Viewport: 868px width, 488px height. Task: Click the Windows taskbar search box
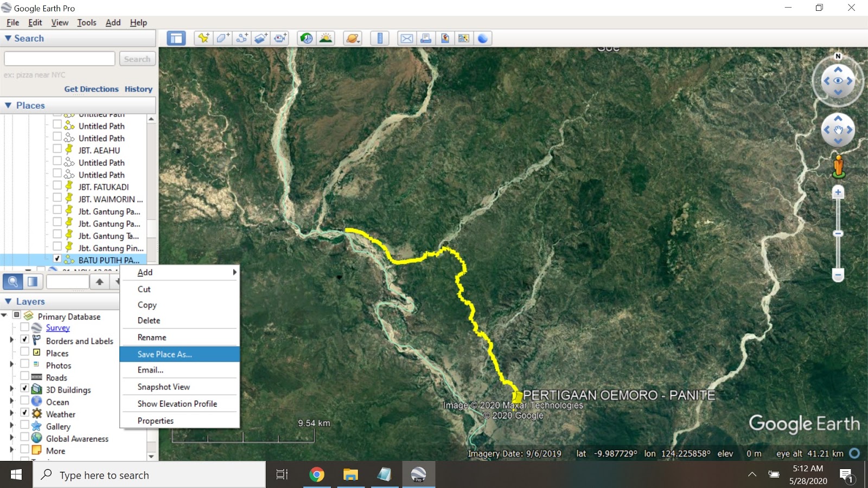coord(150,475)
